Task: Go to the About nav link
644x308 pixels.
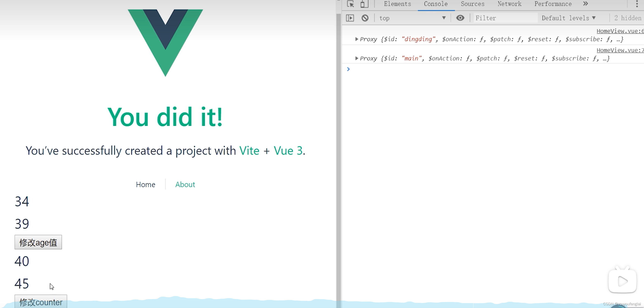Action: [x=185, y=184]
